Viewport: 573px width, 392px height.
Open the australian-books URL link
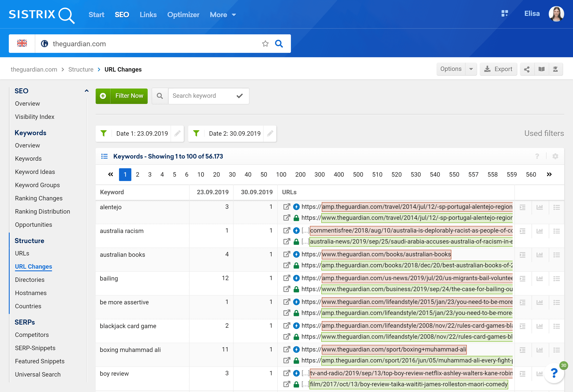click(x=386, y=254)
